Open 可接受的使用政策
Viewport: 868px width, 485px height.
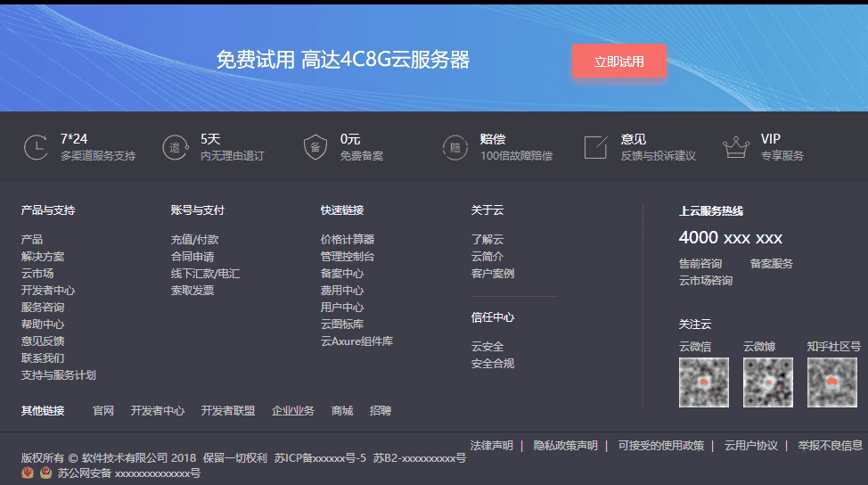click(x=661, y=445)
